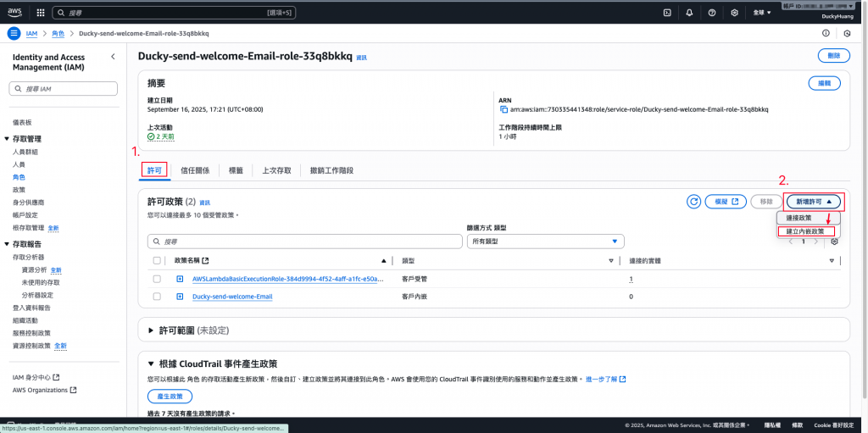Screen dimensions: 868x433
Task: Click the 刪除 button
Action: (834, 55)
